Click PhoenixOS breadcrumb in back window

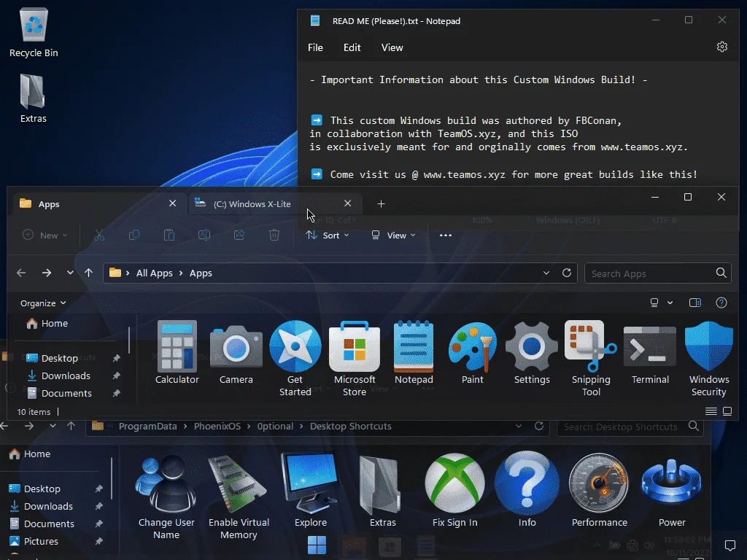[x=217, y=426]
